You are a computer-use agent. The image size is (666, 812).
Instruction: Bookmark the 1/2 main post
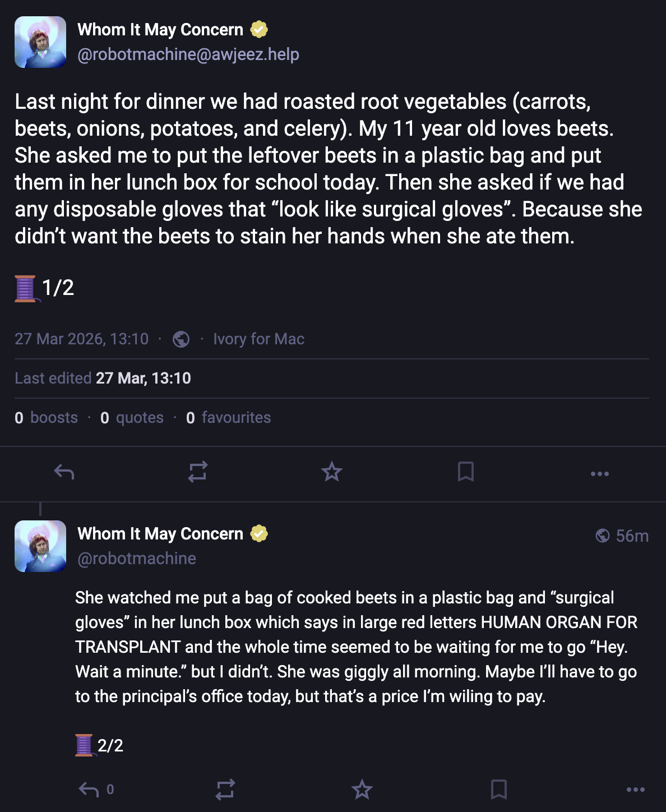[x=465, y=472]
